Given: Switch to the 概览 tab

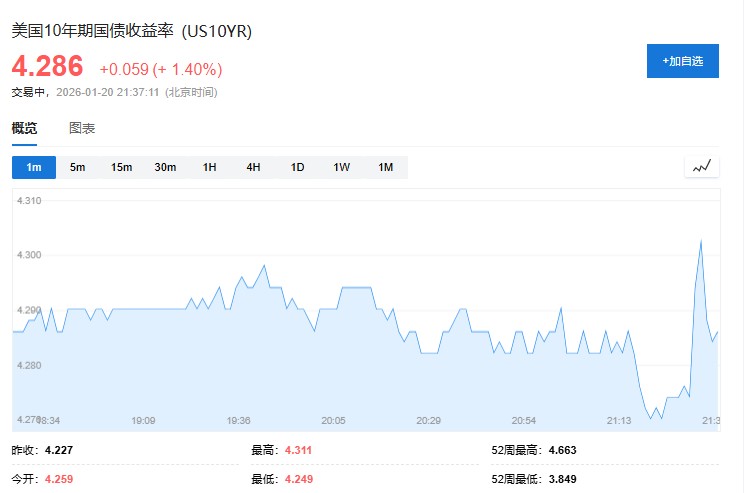Looking at the screenshot, I should 25,128.
